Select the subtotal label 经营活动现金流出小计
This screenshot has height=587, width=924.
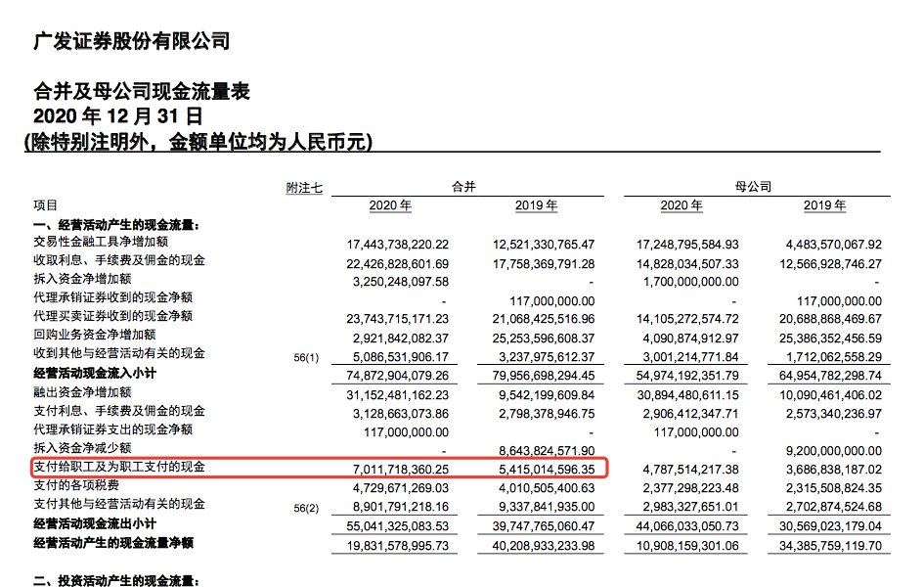(95, 523)
